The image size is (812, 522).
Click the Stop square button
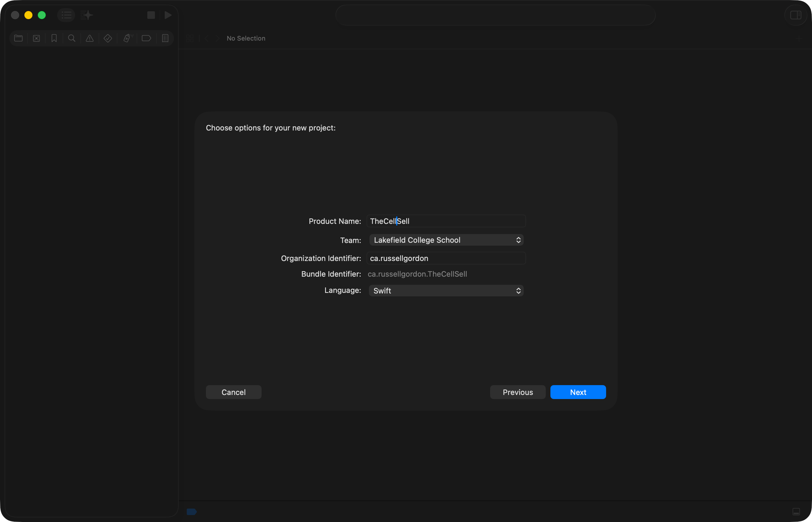(151, 15)
